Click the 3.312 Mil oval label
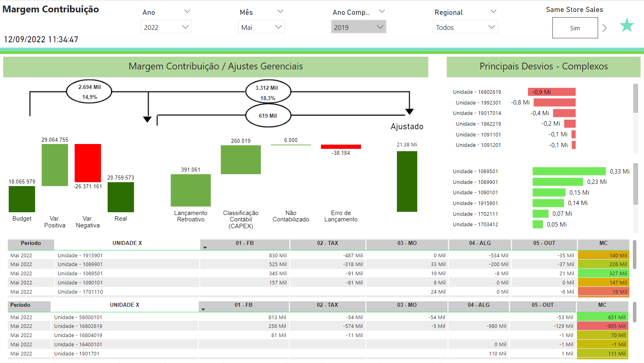 (x=268, y=92)
